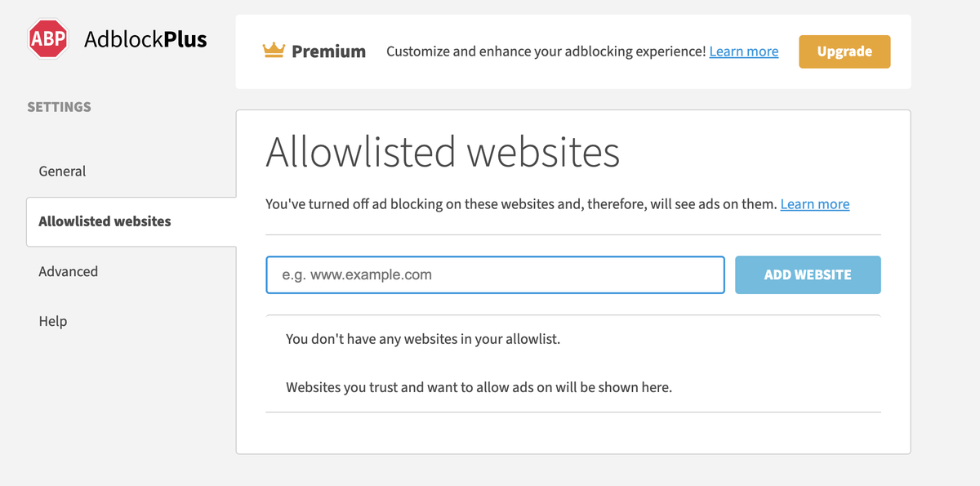Click the empty allowlist message text
This screenshot has width=980, height=486.
(423, 339)
